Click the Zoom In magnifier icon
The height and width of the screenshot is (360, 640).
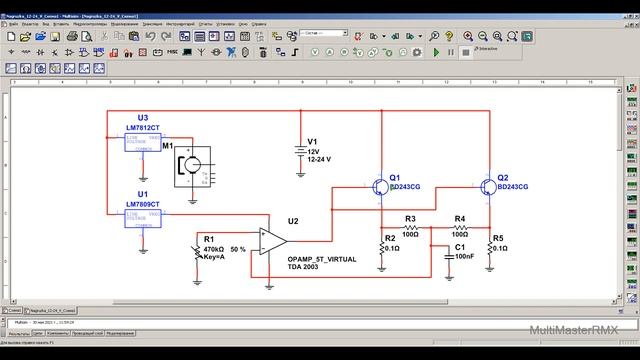[468, 36]
